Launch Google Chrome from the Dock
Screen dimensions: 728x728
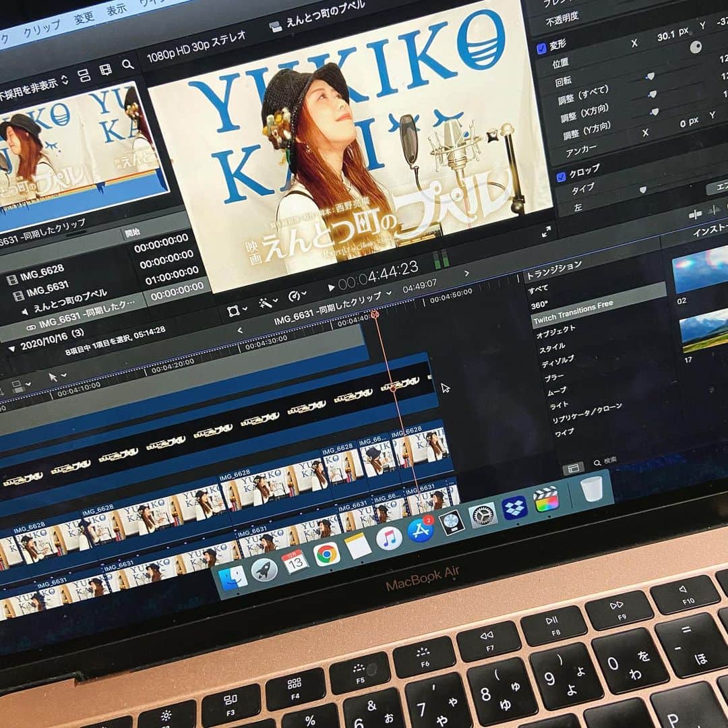tap(327, 554)
